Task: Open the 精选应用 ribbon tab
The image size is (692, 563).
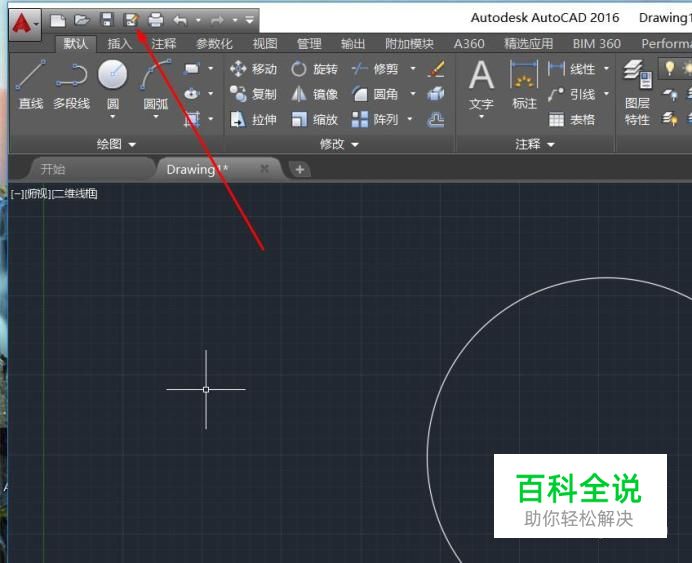Action: click(x=528, y=44)
